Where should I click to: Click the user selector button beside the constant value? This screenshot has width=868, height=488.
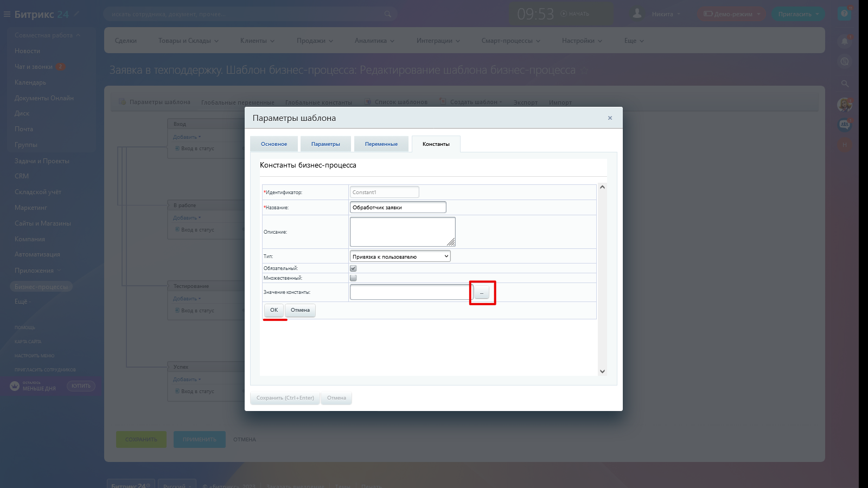click(481, 292)
